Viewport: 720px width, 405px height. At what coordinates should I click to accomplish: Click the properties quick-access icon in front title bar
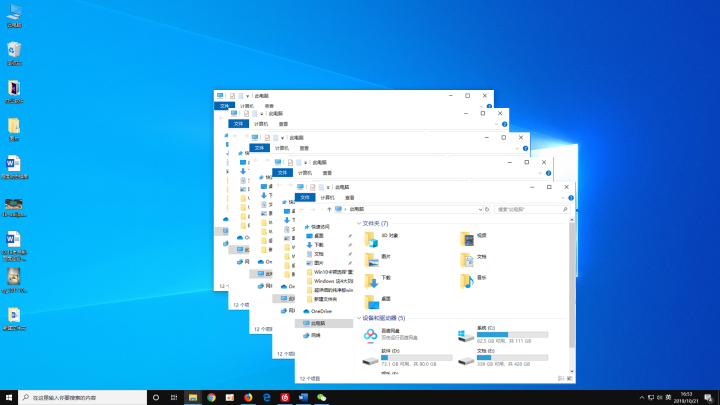[x=312, y=187]
